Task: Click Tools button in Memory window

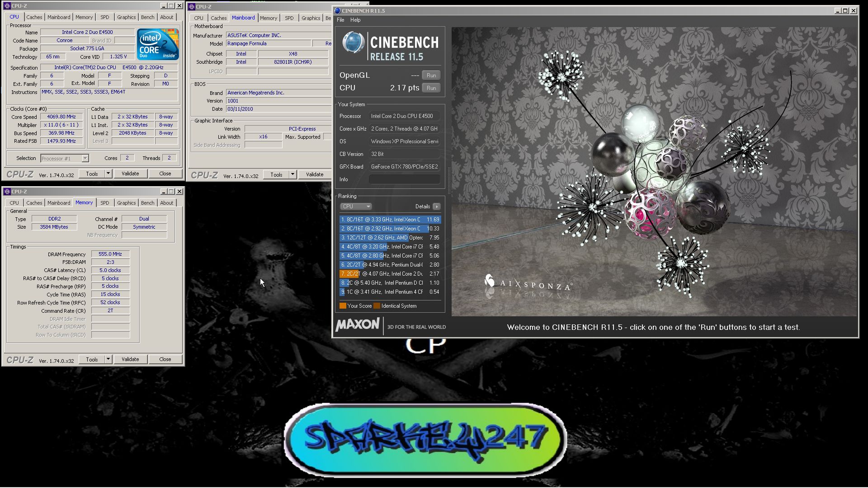Action: point(92,359)
